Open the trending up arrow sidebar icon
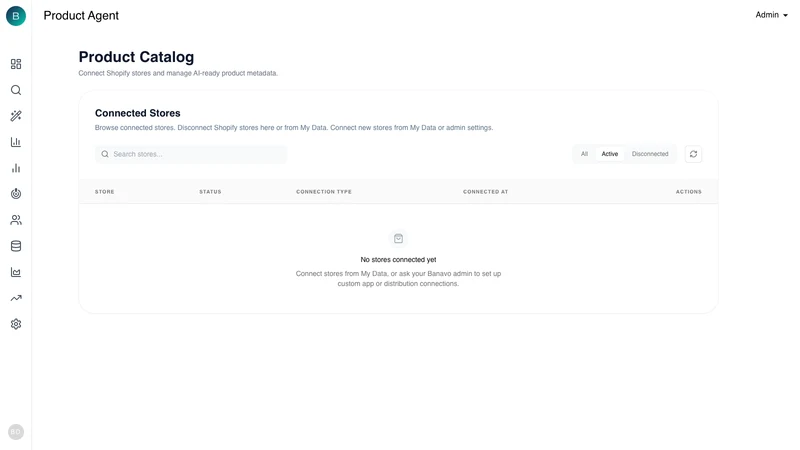 coord(16,298)
